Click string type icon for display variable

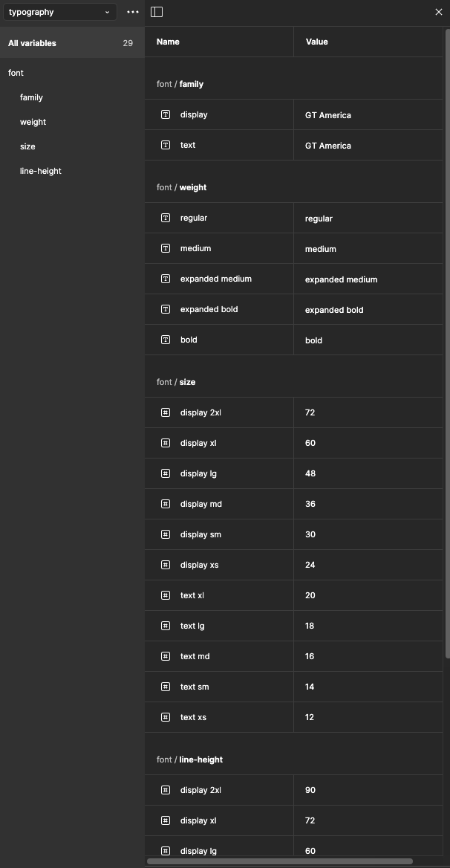coord(166,114)
